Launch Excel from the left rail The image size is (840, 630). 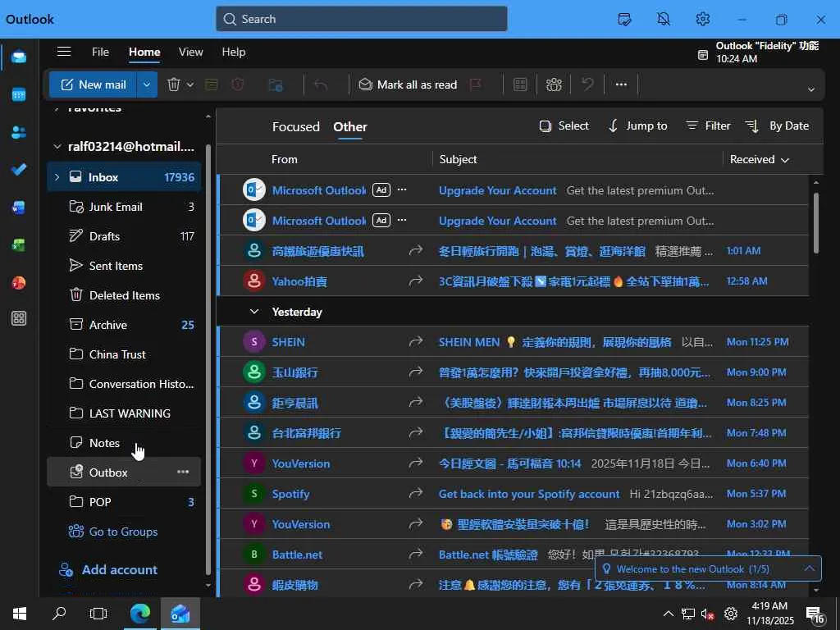[x=19, y=244]
